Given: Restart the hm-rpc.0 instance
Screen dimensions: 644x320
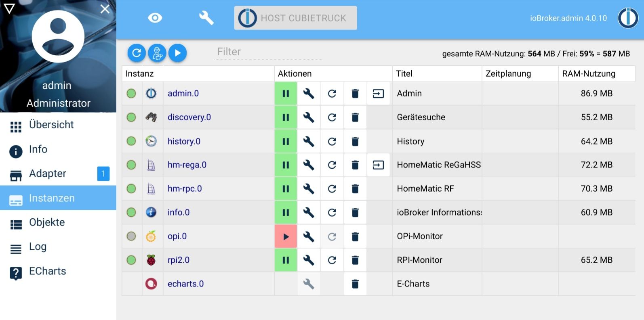Looking at the screenshot, I should [x=332, y=189].
